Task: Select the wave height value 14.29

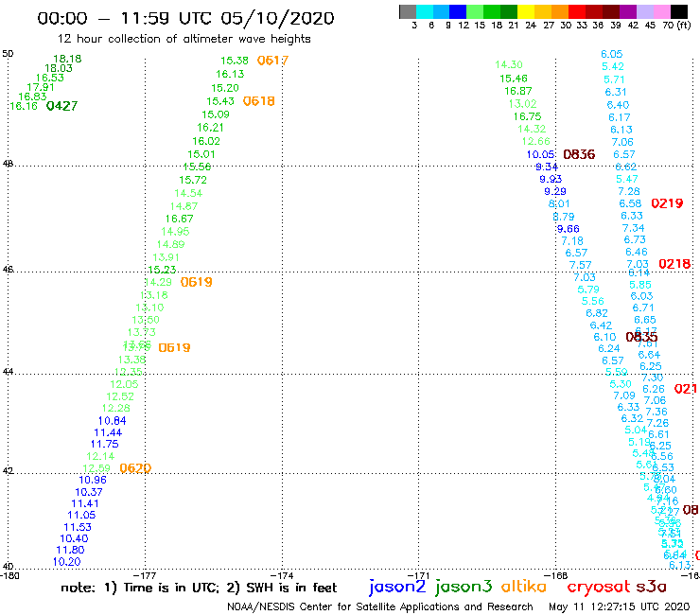Action: point(158,282)
